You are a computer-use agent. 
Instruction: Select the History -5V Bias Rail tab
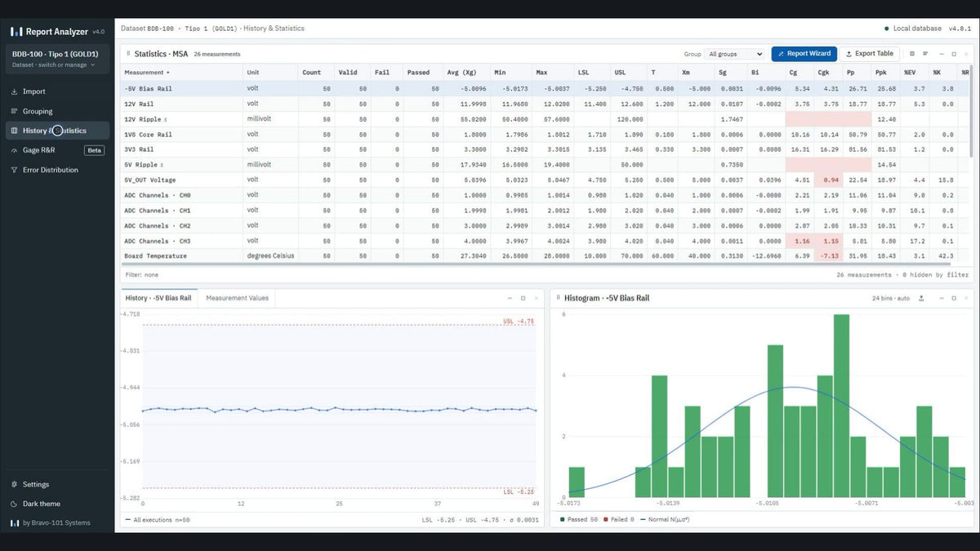159,298
